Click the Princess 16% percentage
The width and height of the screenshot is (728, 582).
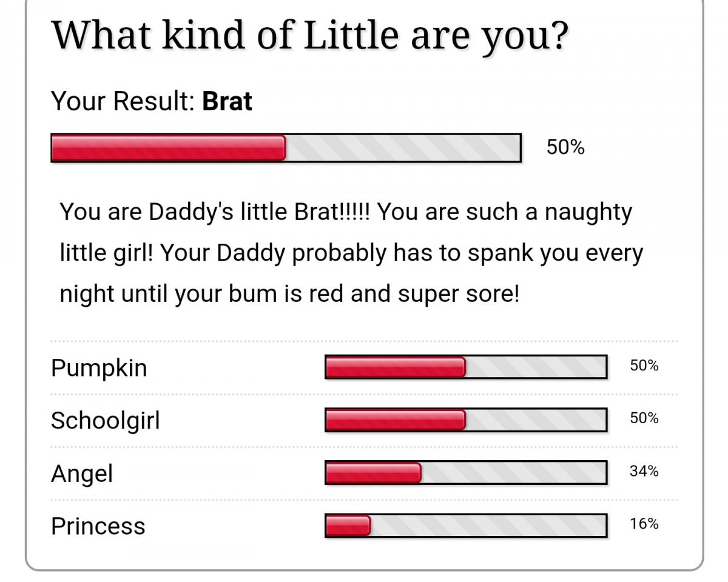(644, 524)
